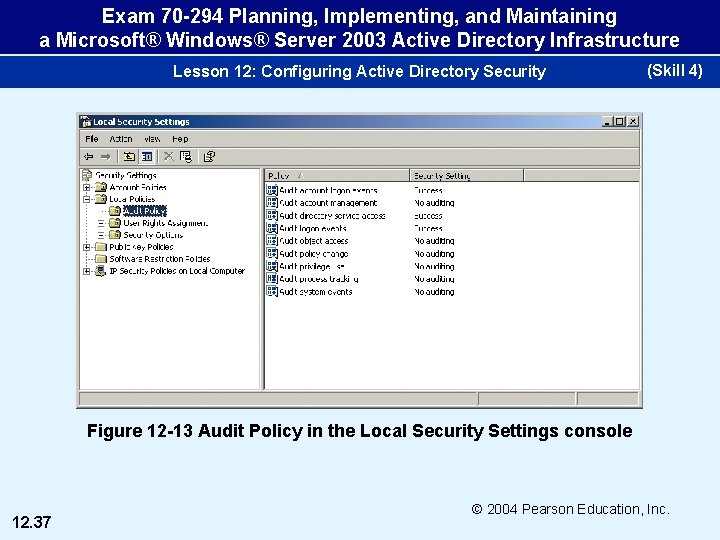Expand the IP Security Policies node
This screenshot has height=540, width=720.
[86, 271]
